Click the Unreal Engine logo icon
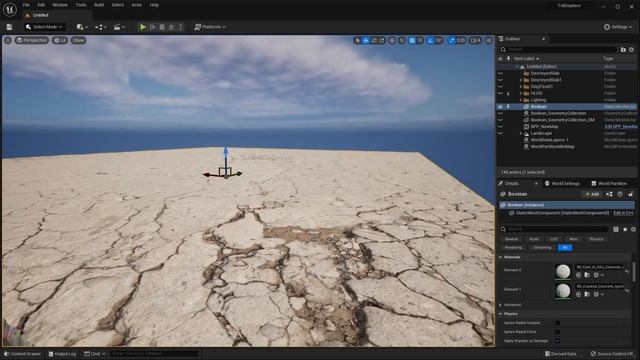 tap(9, 9)
